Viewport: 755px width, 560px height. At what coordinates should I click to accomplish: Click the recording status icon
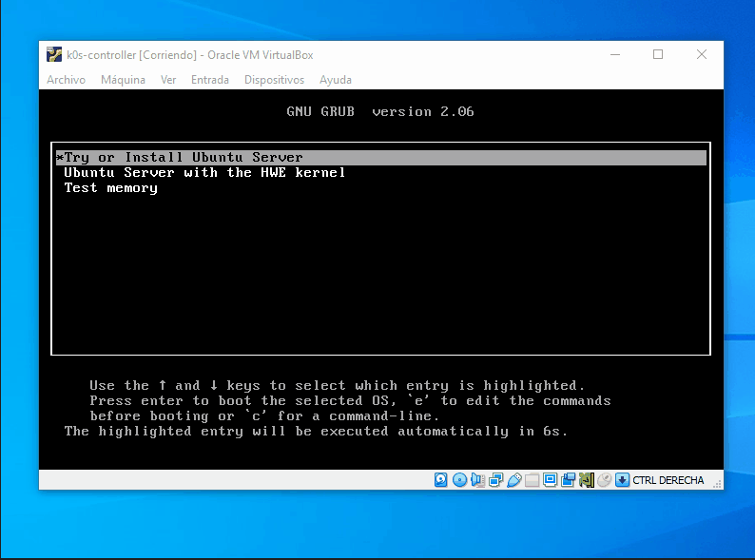pyautogui.click(x=569, y=480)
